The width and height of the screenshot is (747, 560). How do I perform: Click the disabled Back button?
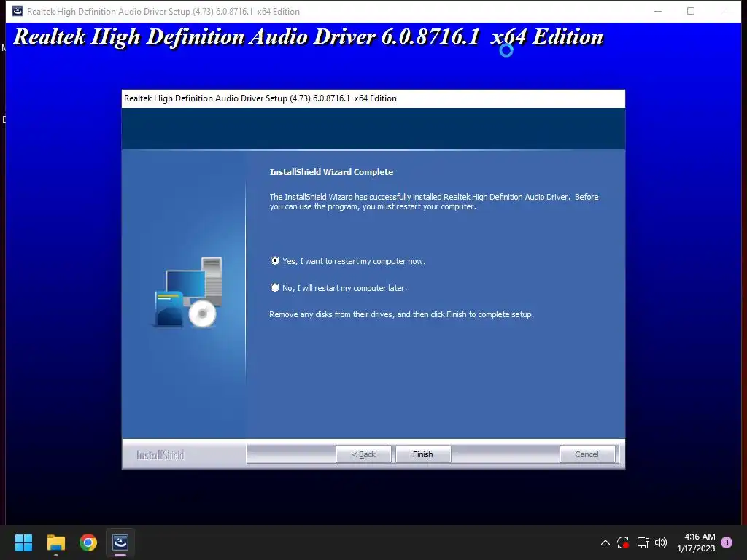click(x=363, y=454)
